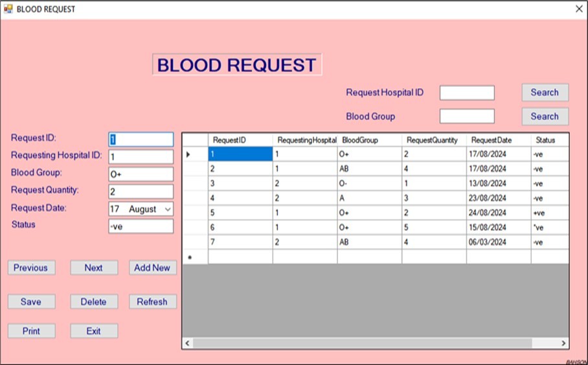
Task: Click the grid's right scroll arrow
Action: 563,343
